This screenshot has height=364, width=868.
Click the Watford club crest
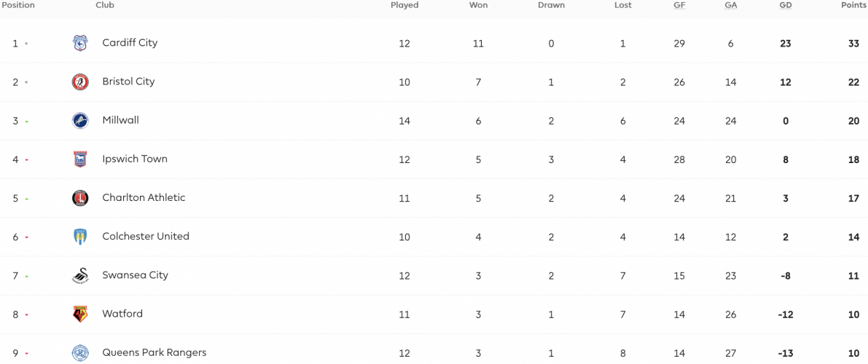80,314
